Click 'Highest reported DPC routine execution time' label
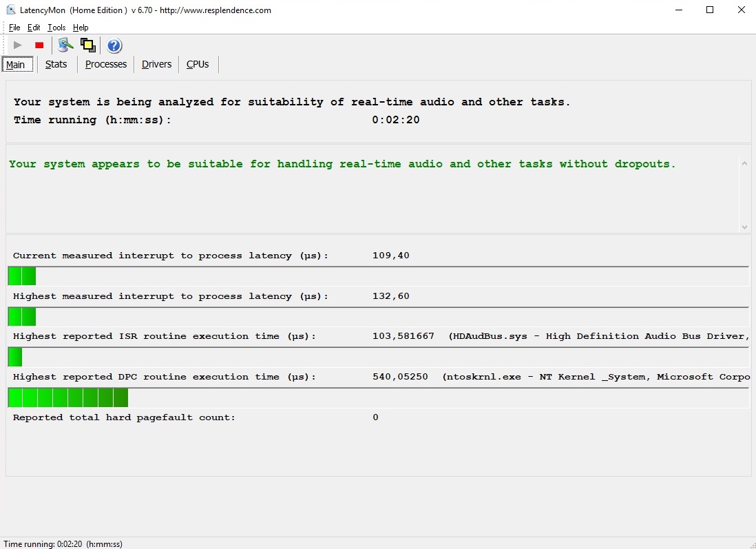Screen dimensions: 756x549 pos(165,377)
